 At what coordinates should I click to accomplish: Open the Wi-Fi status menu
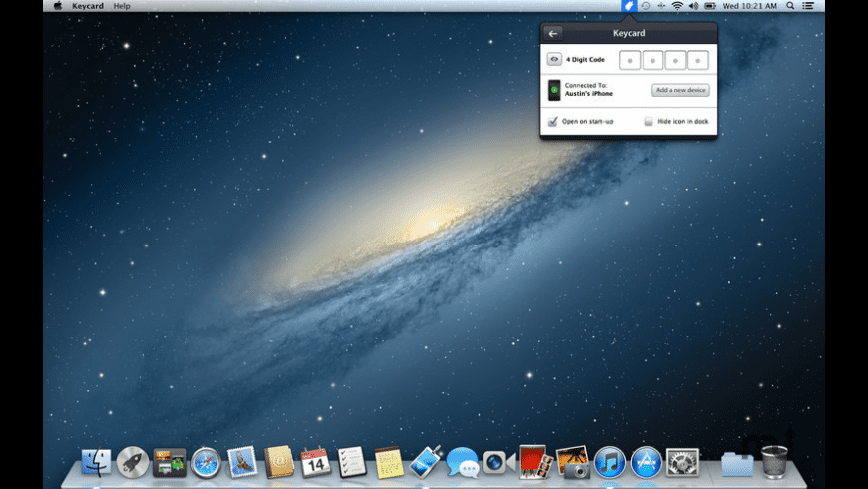677,6
